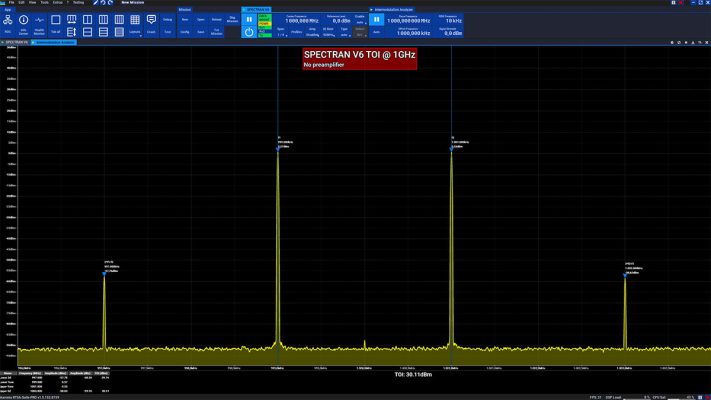Open the Tools menu
The width and height of the screenshot is (711, 400).
(x=44, y=3)
